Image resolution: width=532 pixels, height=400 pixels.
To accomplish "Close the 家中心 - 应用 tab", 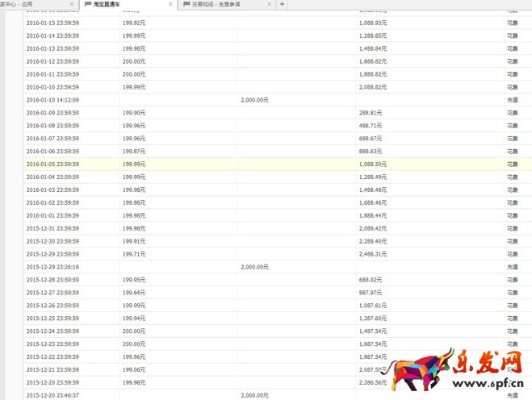I will [71, 4].
